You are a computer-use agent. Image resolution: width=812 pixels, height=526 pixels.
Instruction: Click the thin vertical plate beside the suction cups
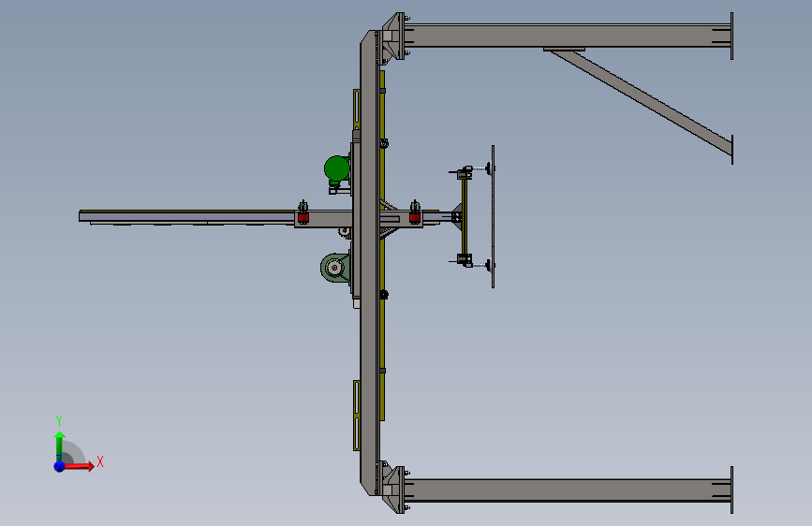[493, 216]
